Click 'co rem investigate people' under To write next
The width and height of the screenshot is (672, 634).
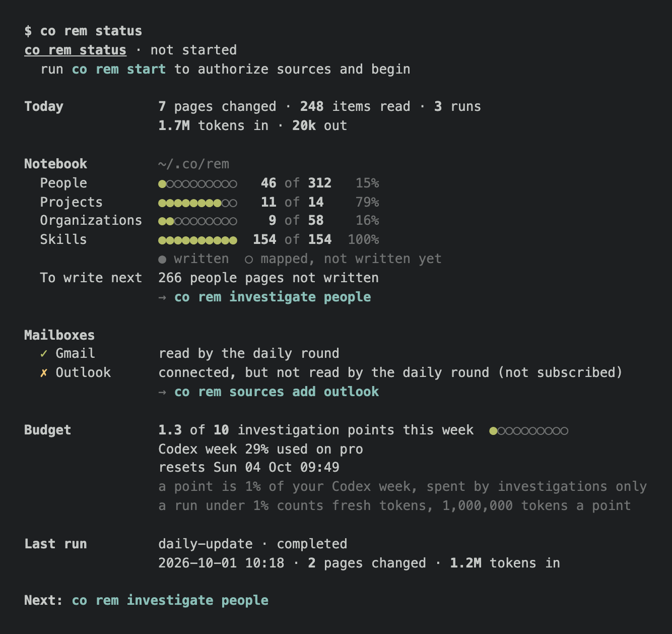273,297
